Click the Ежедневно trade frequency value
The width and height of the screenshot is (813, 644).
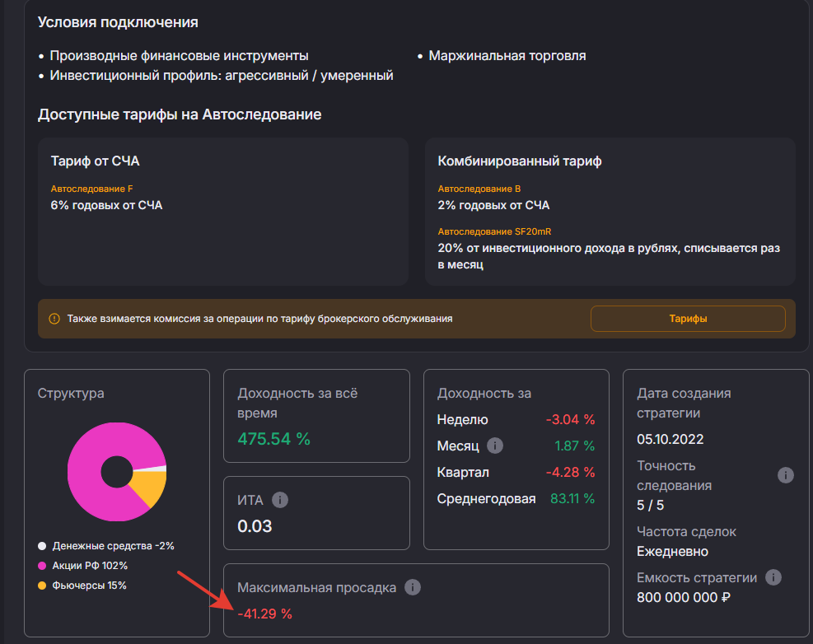(x=672, y=551)
